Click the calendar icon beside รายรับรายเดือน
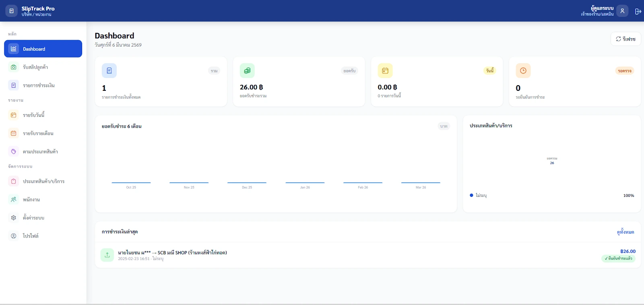Screen dimensions: 644x305 pos(14,133)
